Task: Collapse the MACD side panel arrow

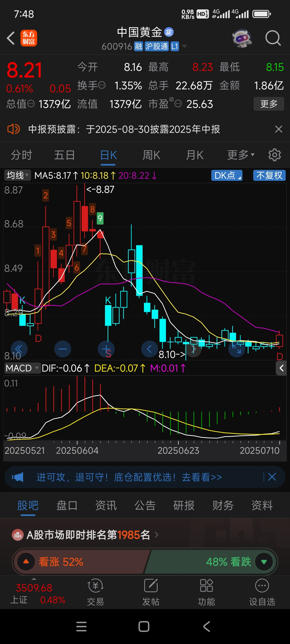Action: coord(281,368)
